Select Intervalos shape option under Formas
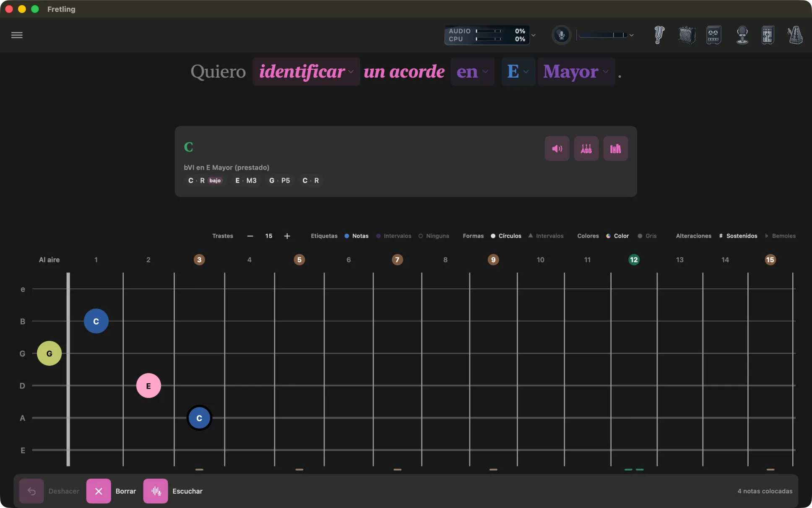This screenshot has width=812, height=508. click(546, 236)
